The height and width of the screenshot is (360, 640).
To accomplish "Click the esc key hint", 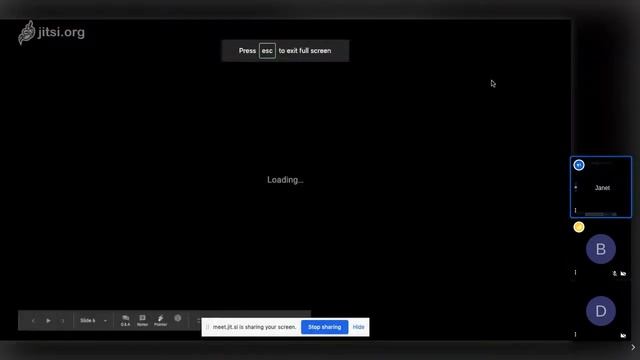I will [x=267, y=51].
